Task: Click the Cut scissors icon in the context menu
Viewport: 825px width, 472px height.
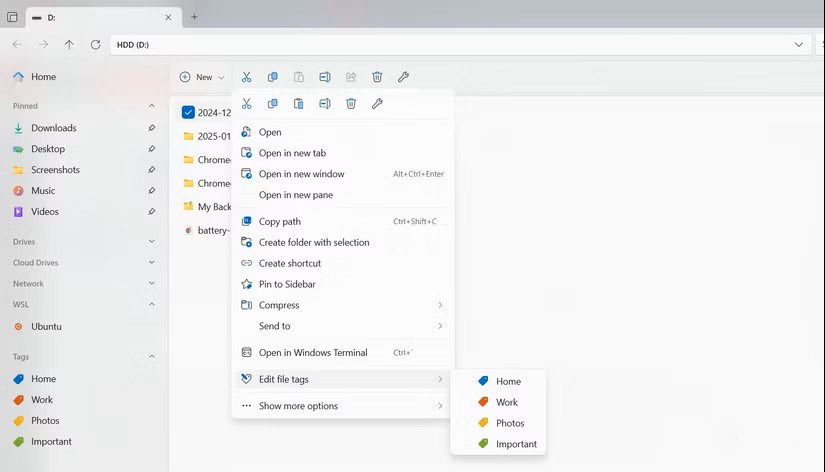Action: tap(246, 104)
